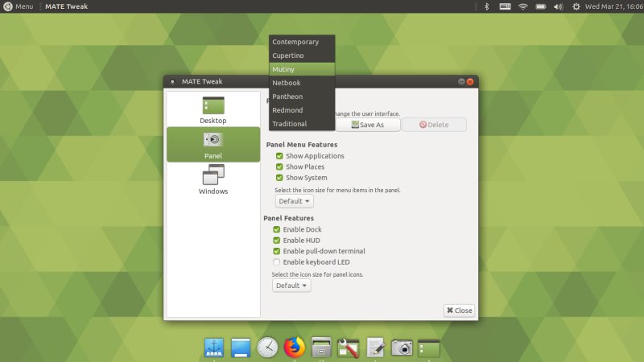Open Firefox from the dock
The image size is (644, 362).
(x=295, y=347)
